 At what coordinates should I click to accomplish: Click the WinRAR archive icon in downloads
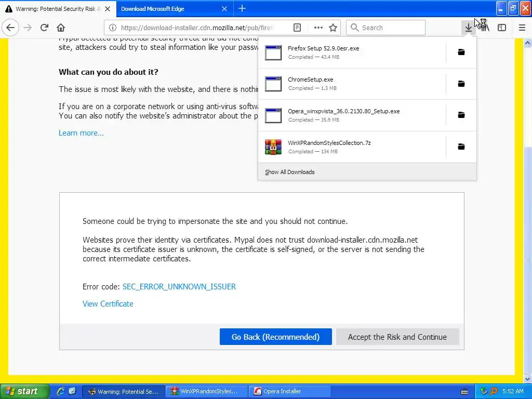coord(273,147)
